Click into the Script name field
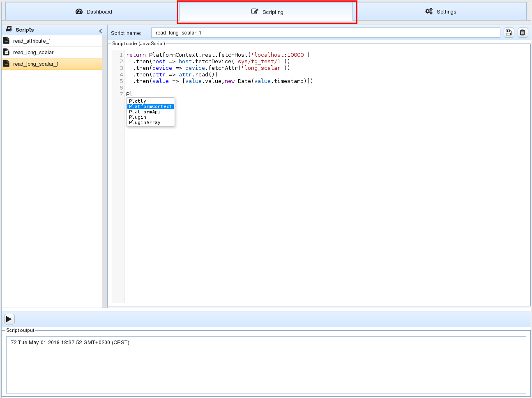Image resolution: width=532 pixels, height=398 pixels. tap(325, 33)
